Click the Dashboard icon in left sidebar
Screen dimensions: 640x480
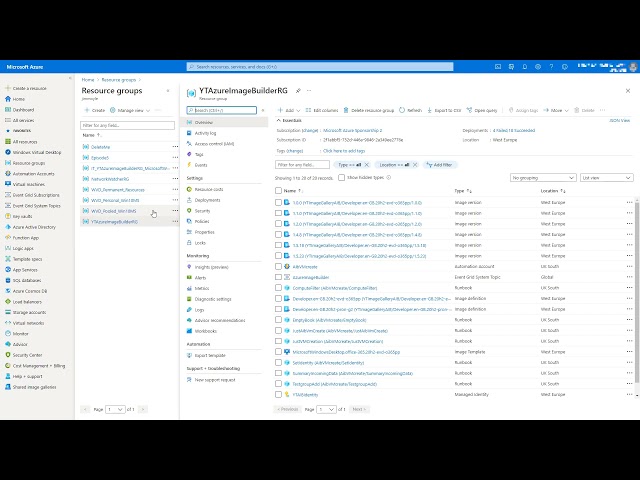tap(8, 109)
